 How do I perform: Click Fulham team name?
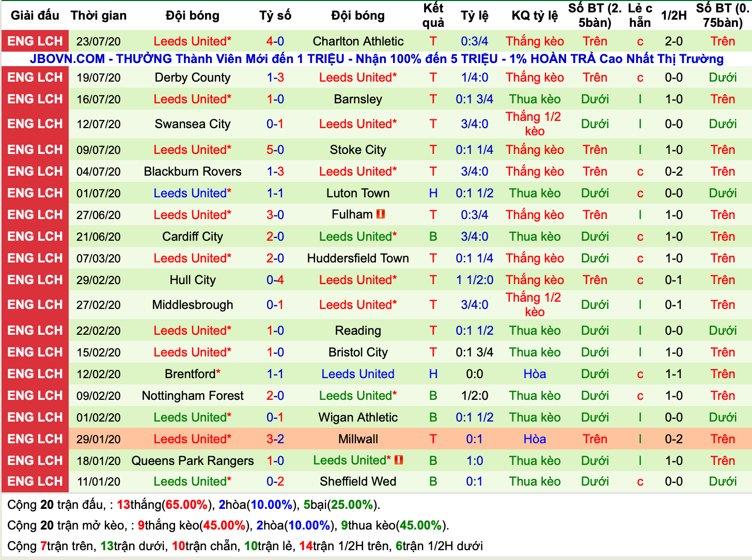[x=352, y=214]
